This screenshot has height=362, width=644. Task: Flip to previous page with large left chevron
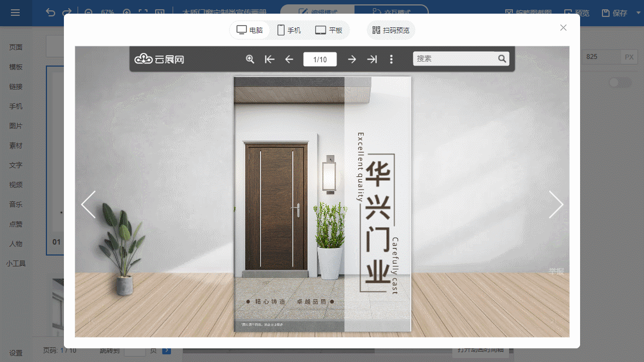tap(88, 204)
